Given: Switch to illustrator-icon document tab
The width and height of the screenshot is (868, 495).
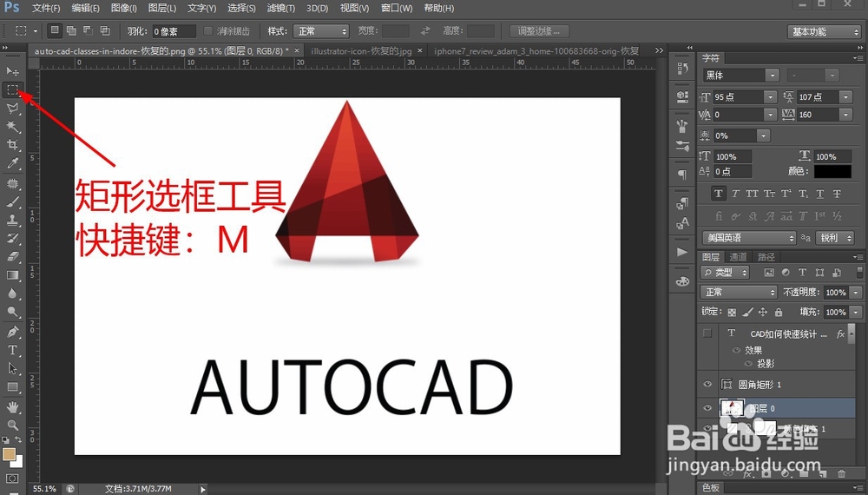Looking at the screenshot, I should coord(361,51).
